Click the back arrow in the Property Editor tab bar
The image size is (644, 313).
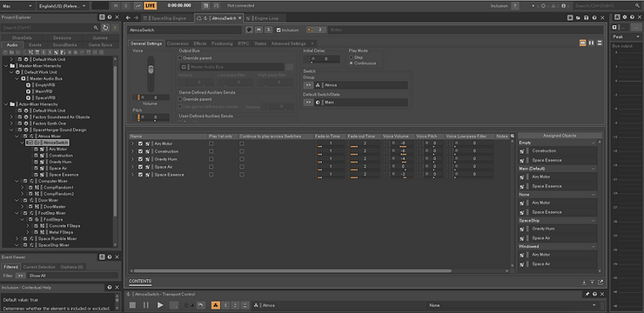coord(128,17)
